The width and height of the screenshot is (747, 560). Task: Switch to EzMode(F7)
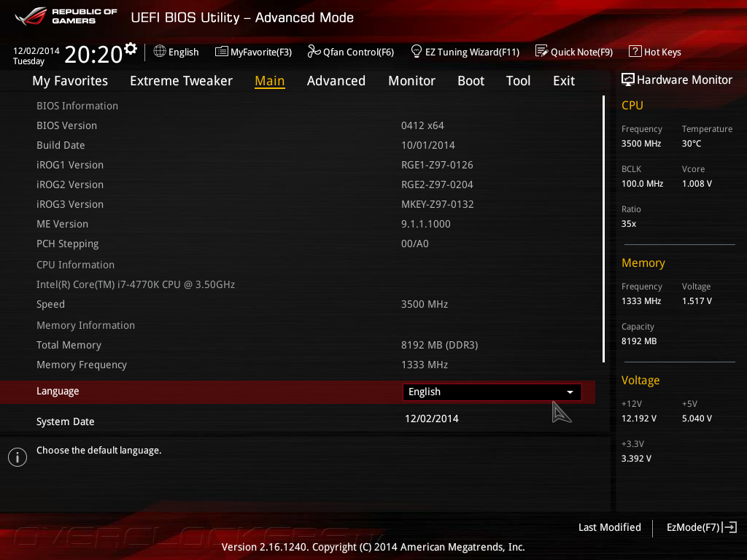(x=701, y=527)
